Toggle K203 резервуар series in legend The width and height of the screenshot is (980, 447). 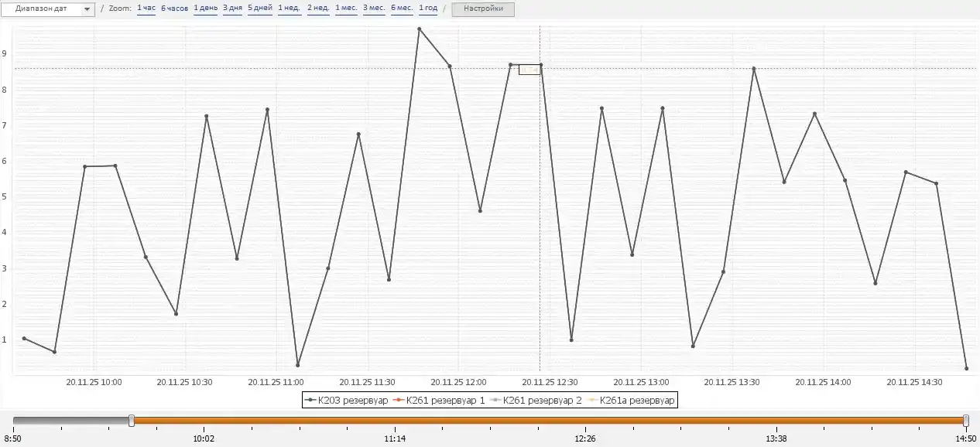click(x=347, y=400)
